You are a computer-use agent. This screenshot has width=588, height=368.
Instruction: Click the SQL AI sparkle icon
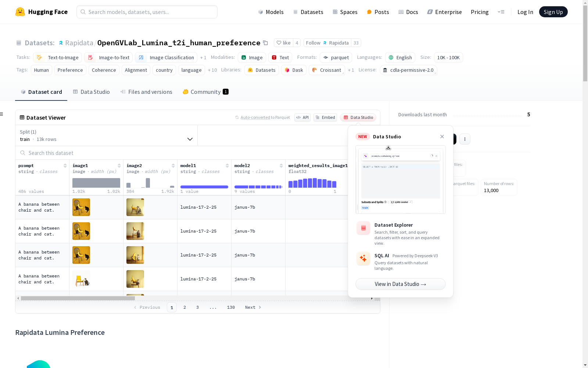pyautogui.click(x=363, y=259)
